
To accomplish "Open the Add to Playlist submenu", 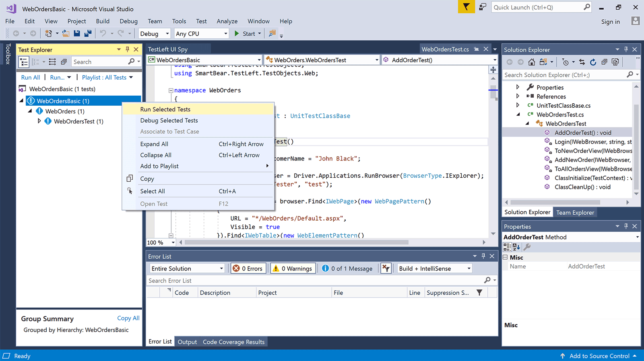I will click(198, 166).
